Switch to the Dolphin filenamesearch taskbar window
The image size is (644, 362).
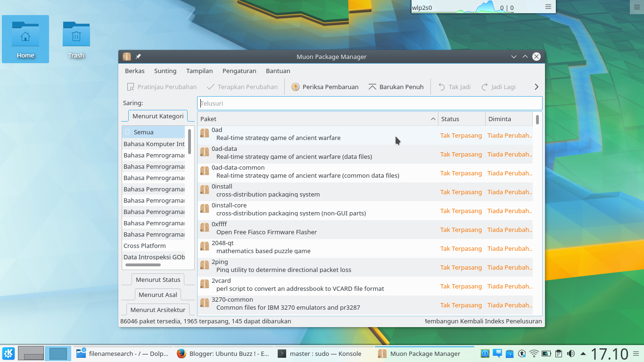[123, 354]
